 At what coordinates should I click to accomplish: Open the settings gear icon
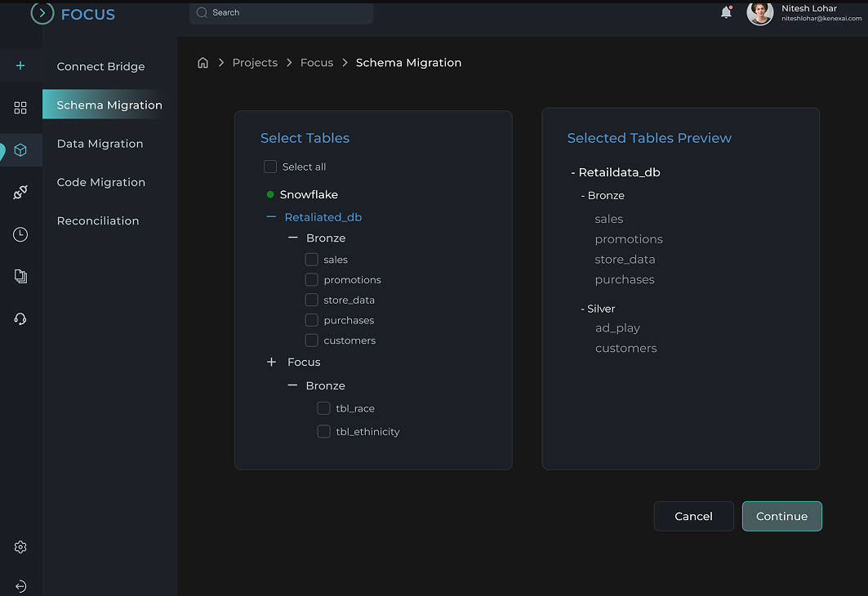[x=20, y=547]
